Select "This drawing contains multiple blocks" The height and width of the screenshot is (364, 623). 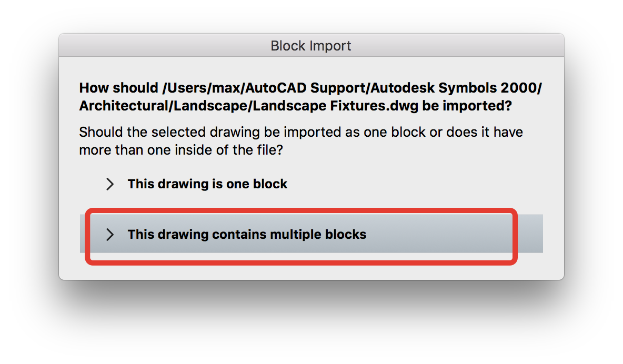coord(246,235)
